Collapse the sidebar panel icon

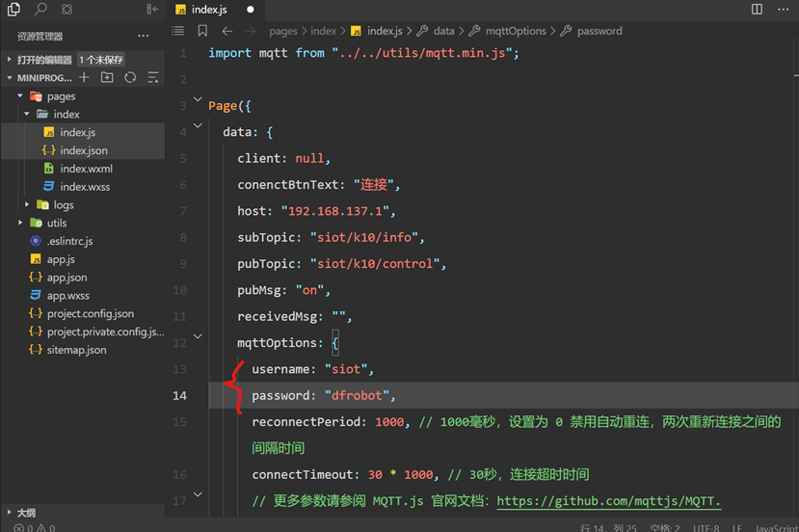coord(152,9)
